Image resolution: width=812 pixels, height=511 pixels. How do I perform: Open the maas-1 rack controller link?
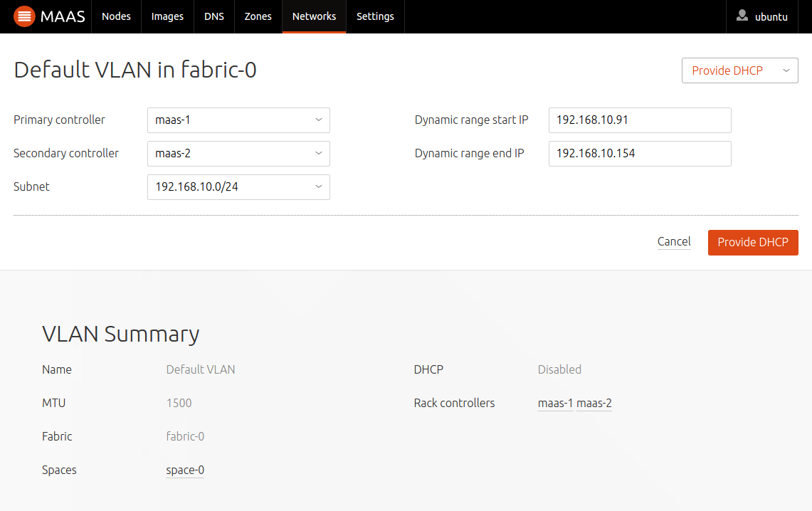[555, 403]
